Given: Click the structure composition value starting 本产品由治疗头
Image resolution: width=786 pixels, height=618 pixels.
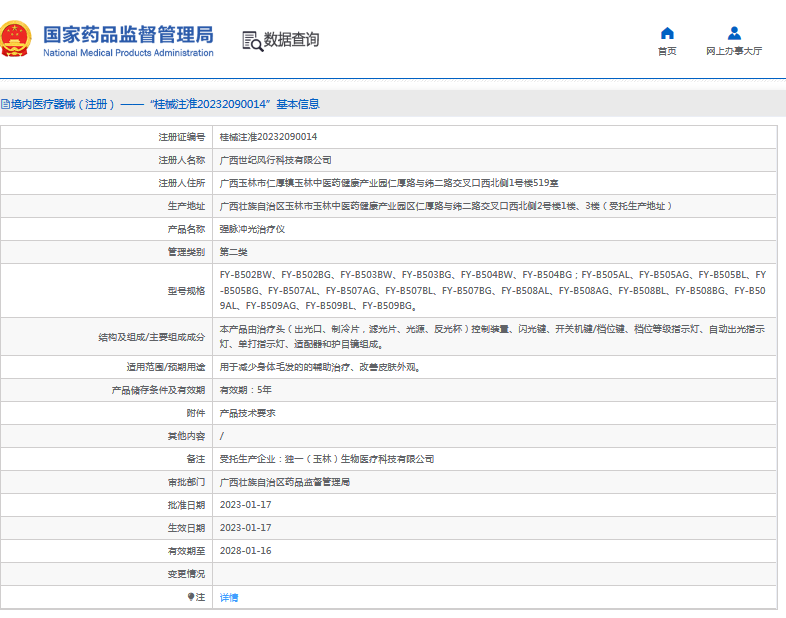Looking at the screenshot, I should tap(492, 336).
